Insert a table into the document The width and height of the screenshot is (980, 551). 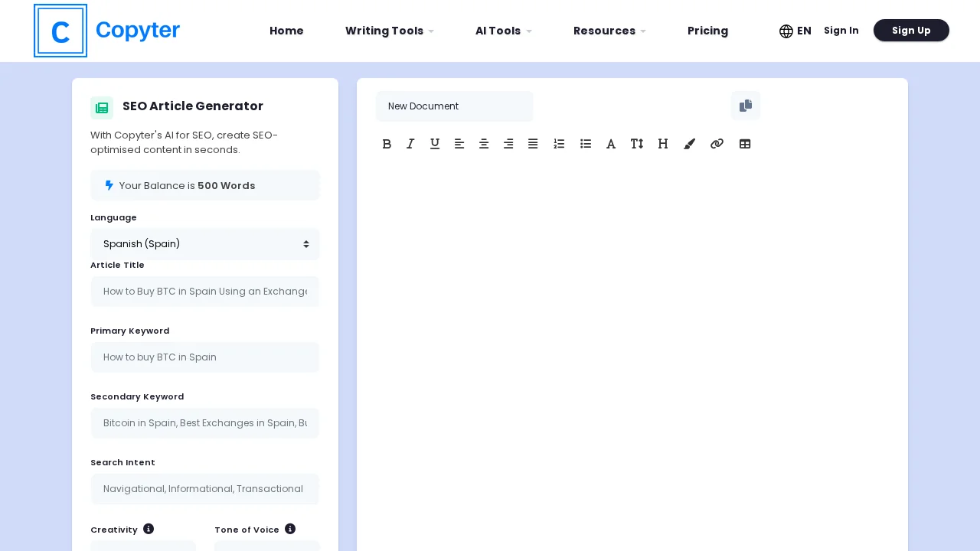[x=745, y=144]
